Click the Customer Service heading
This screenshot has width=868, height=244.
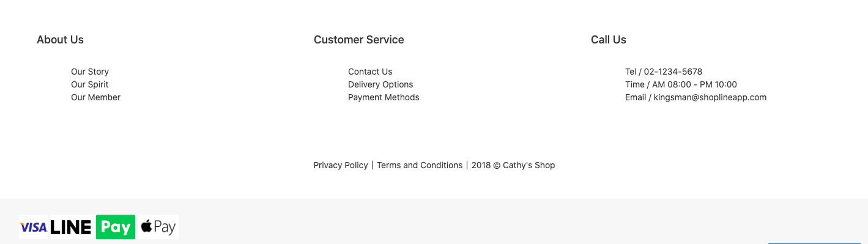359,40
